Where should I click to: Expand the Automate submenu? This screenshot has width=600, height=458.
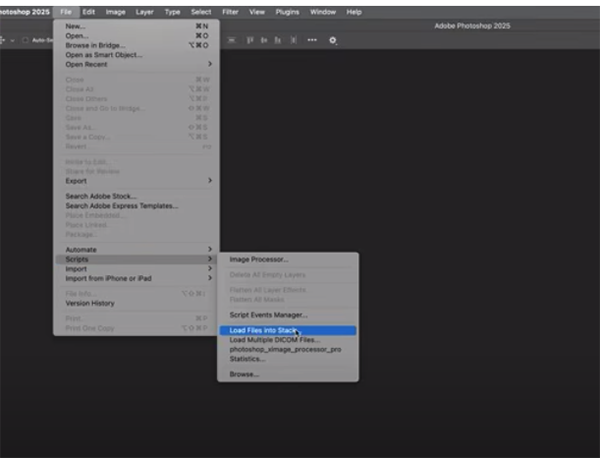[136, 249]
